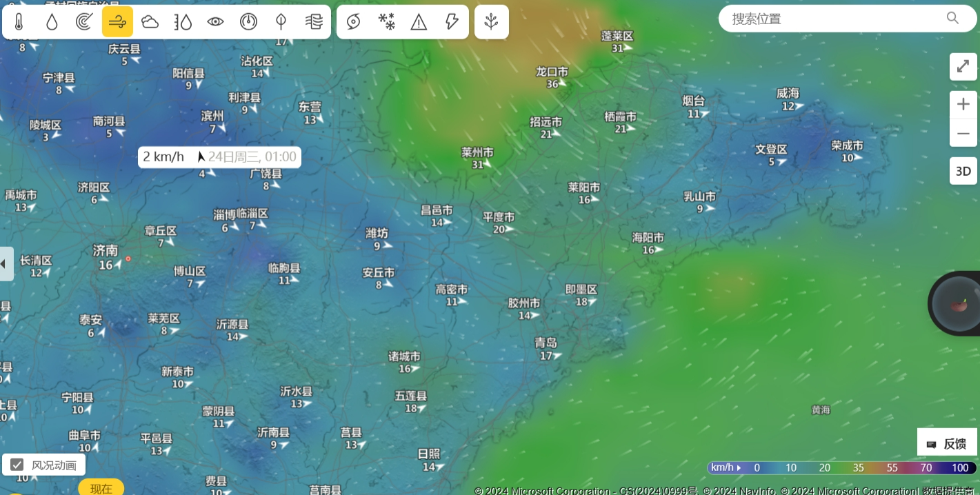This screenshot has width=980, height=495.
Task: Expand the collapsed left side panel
Action: [x=5, y=263]
